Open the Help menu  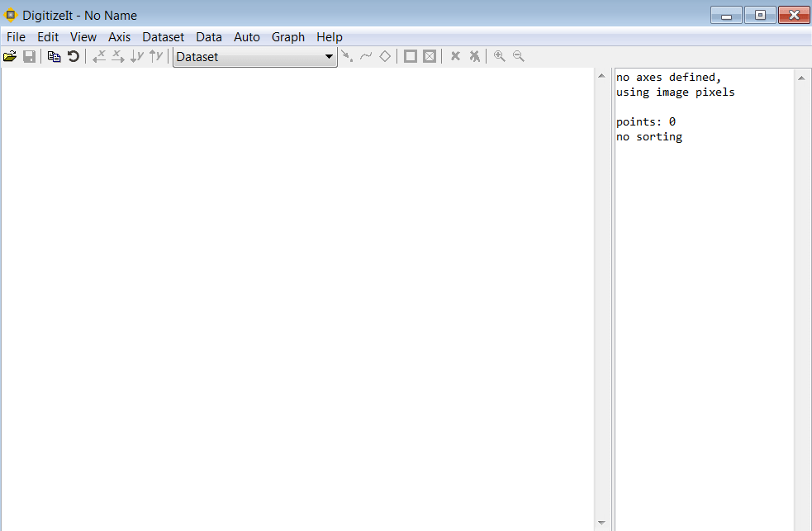330,37
